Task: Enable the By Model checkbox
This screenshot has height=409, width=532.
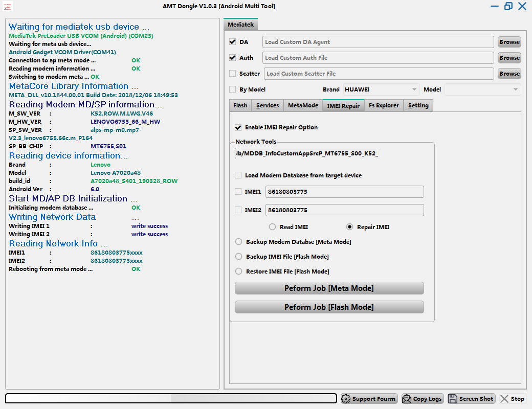Action: pyautogui.click(x=232, y=89)
